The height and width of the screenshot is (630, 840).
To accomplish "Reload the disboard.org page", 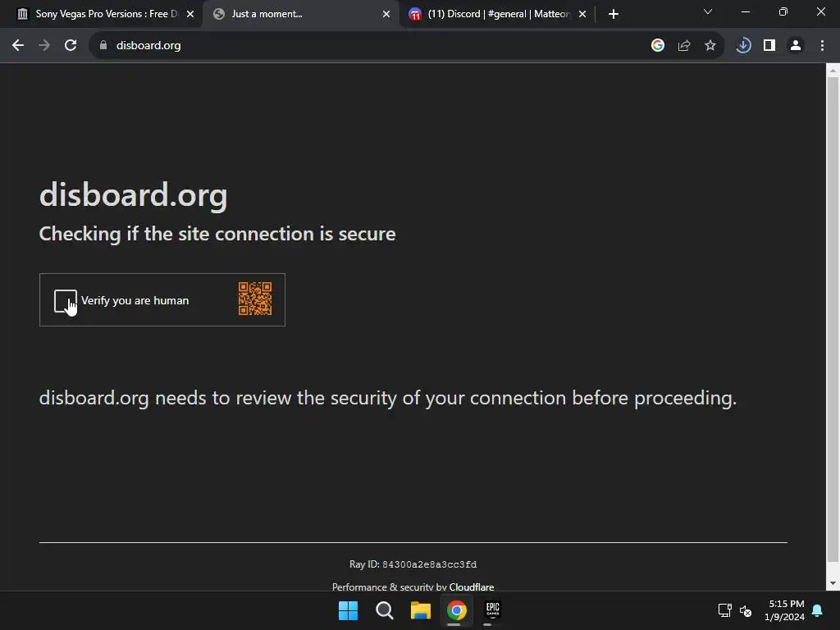I will 71,46.
